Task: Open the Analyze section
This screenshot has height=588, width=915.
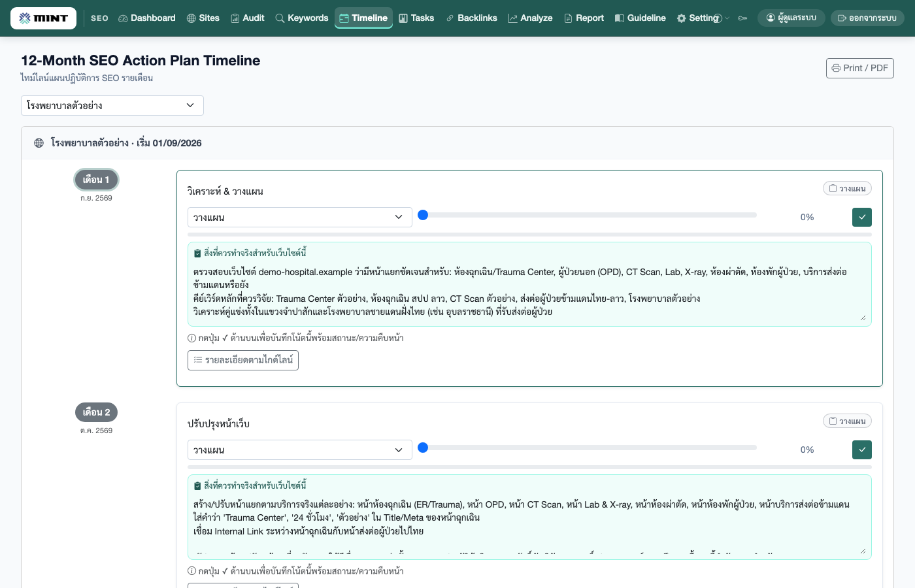Action: coord(530,18)
